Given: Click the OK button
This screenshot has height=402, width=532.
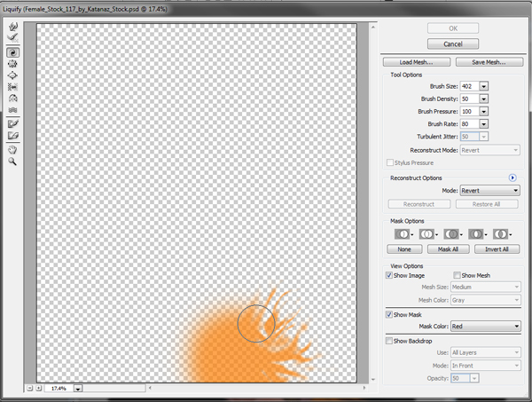Looking at the screenshot, I should pyautogui.click(x=453, y=28).
